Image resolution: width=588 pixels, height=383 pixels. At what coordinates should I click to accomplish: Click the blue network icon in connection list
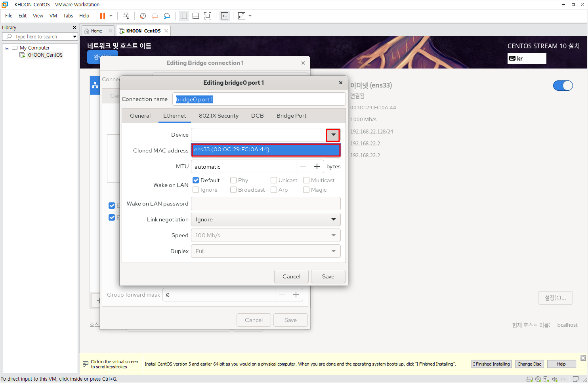pos(95,85)
